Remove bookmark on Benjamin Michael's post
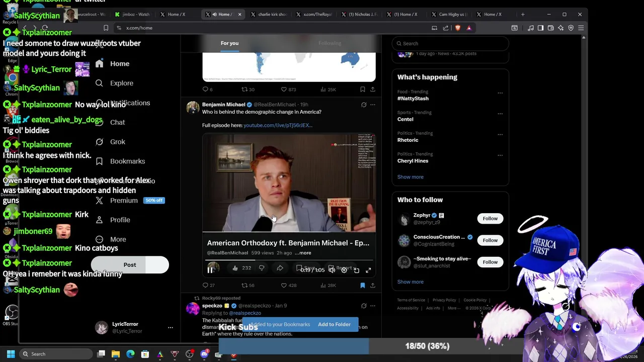644x362 pixels. point(362,286)
